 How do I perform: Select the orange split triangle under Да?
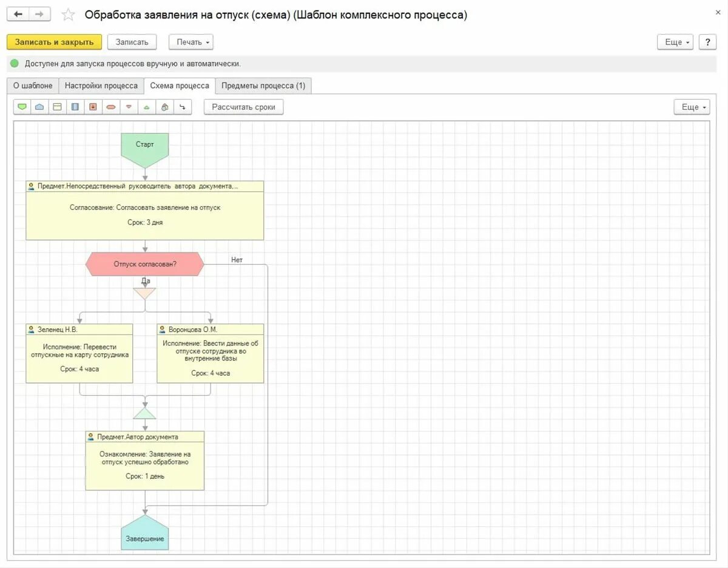[144, 293]
